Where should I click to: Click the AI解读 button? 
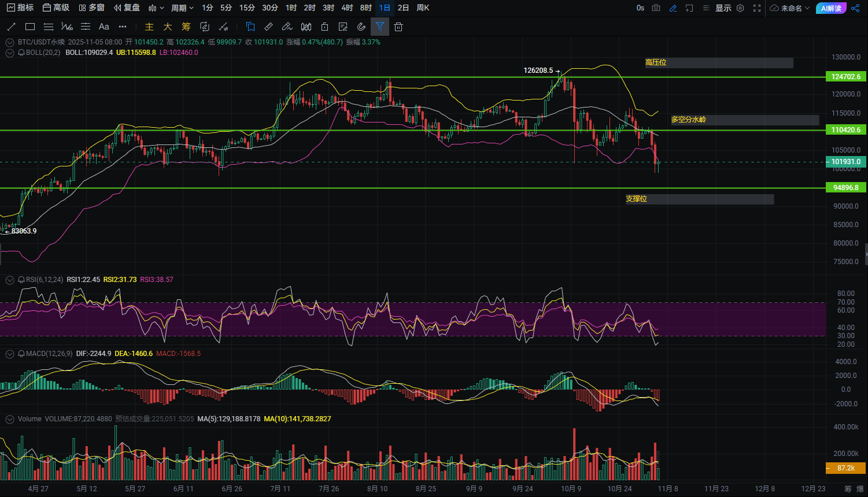click(831, 8)
